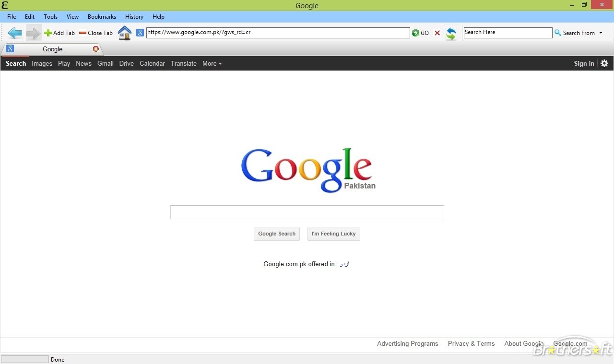
Task: Open Images in the Google bar
Action: tap(42, 63)
